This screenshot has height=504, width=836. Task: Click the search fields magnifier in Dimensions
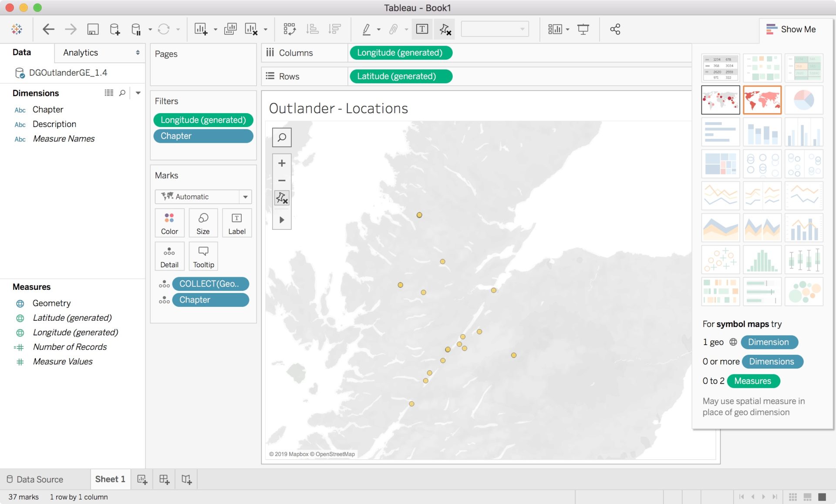[122, 93]
